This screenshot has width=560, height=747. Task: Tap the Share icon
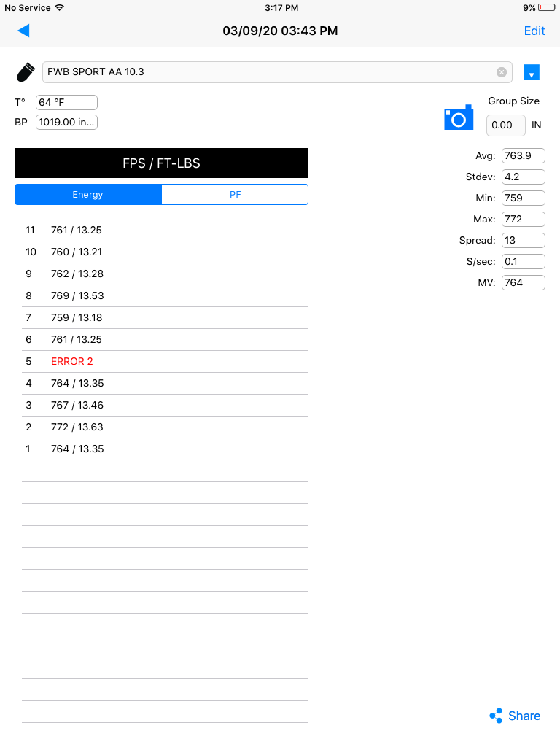click(x=496, y=716)
